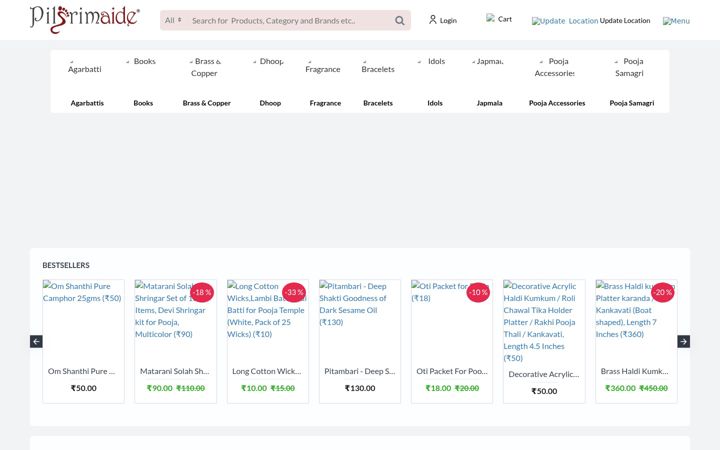Select the Pooja Accessories category image
Viewport: 720px width, 450px height.
tap(555, 67)
